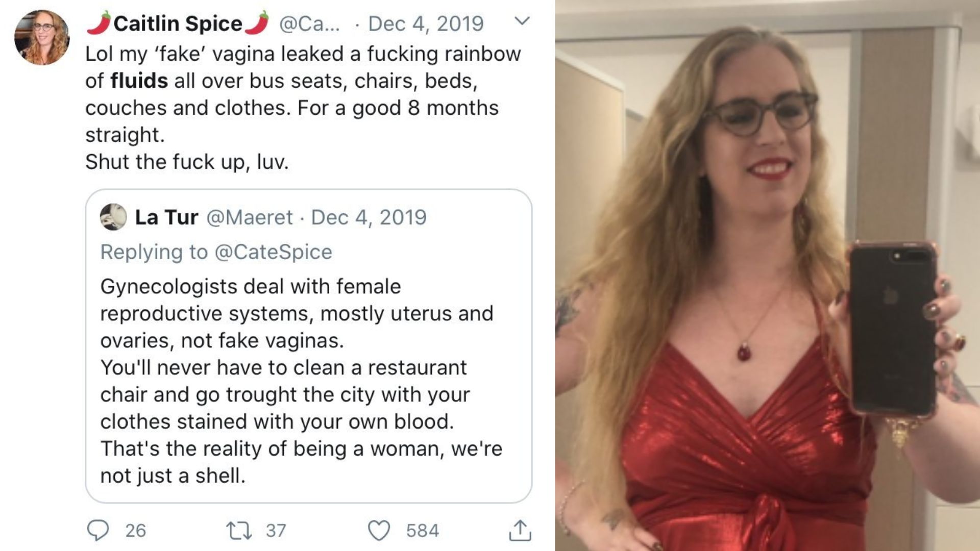This screenshot has height=551, width=980.
Task: Click the retweet arrows icon
Action: click(x=238, y=530)
